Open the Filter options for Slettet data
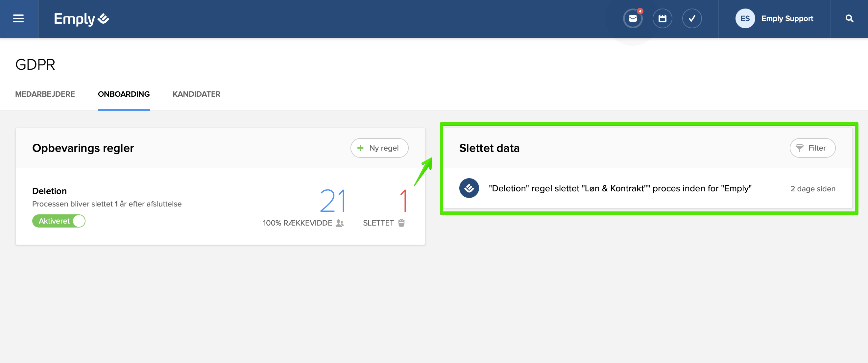Screen dimensions: 868x363 [812, 148]
